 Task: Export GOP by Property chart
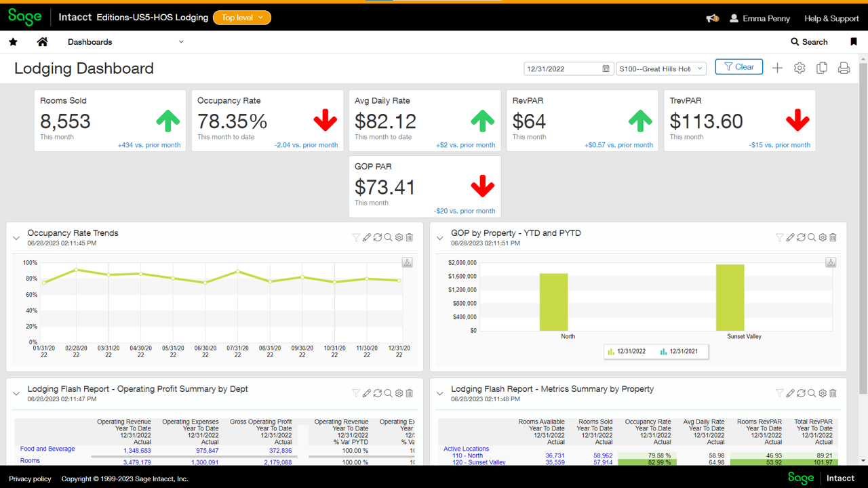coord(831,262)
